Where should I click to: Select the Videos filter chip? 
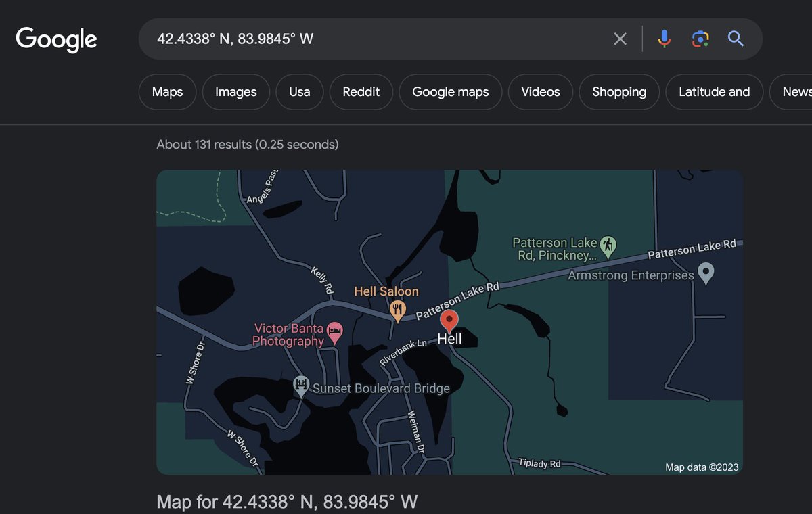point(541,92)
